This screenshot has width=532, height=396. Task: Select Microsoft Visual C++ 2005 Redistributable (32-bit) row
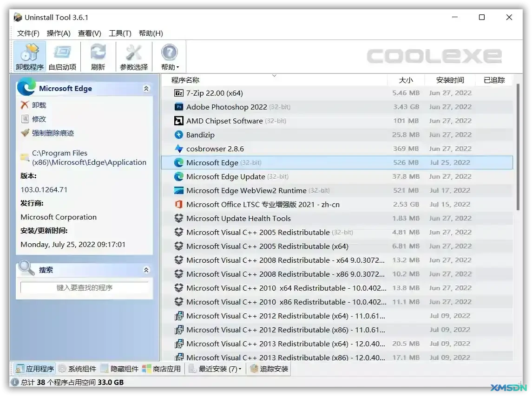tap(337, 232)
